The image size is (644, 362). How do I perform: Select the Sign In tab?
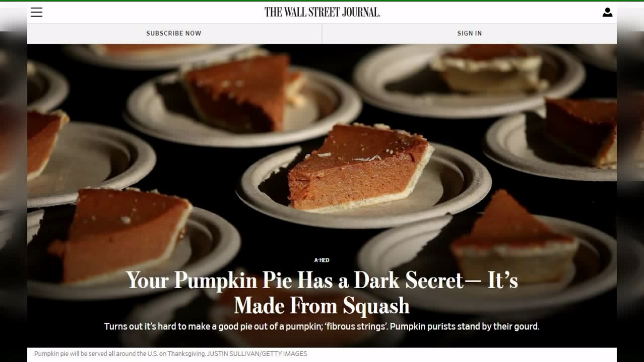coord(469,33)
